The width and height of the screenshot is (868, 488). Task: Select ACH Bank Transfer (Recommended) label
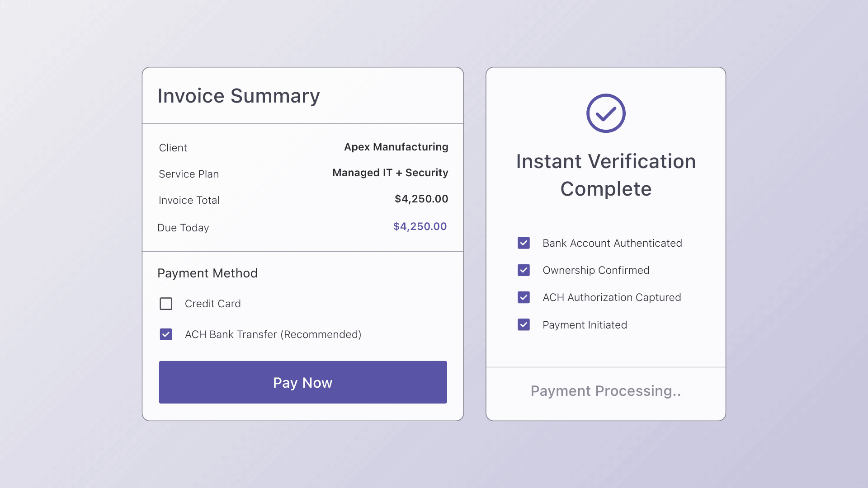tap(273, 334)
